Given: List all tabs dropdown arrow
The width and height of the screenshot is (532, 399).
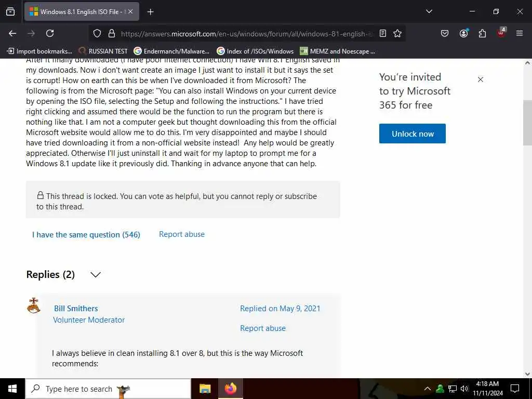Looking at the screenshot, I should (x=429, y=11).
